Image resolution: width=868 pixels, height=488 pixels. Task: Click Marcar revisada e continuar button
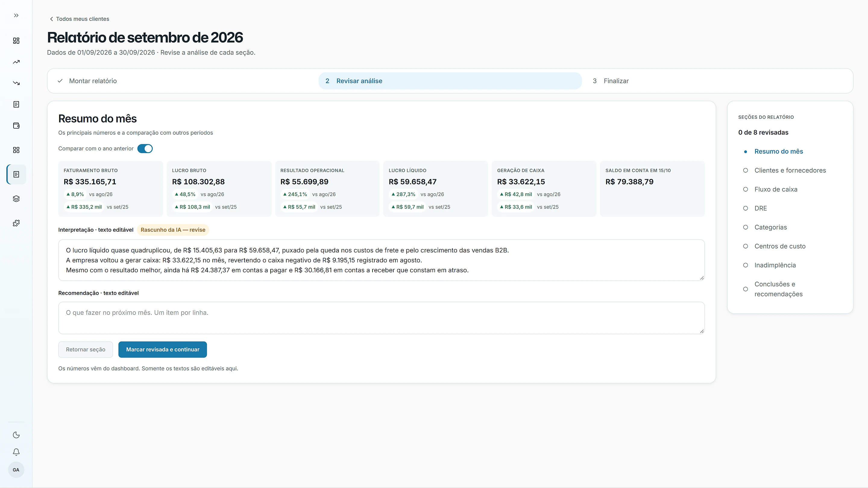162,349
